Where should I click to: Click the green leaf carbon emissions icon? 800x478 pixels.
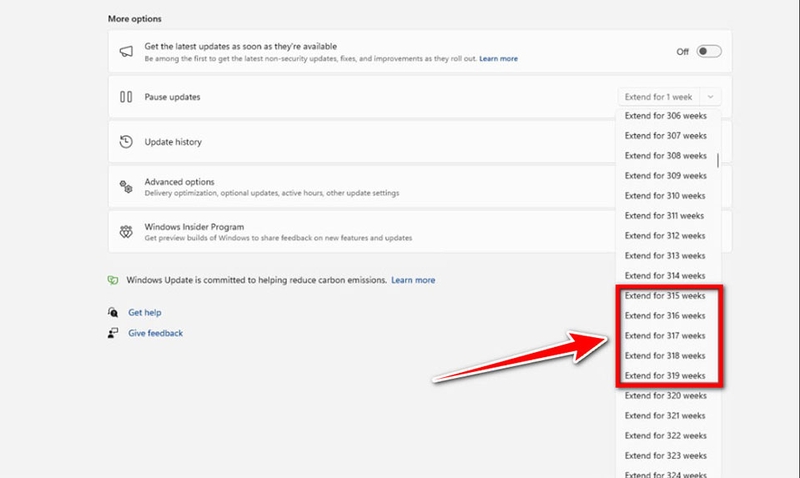(x=113, y=280)
